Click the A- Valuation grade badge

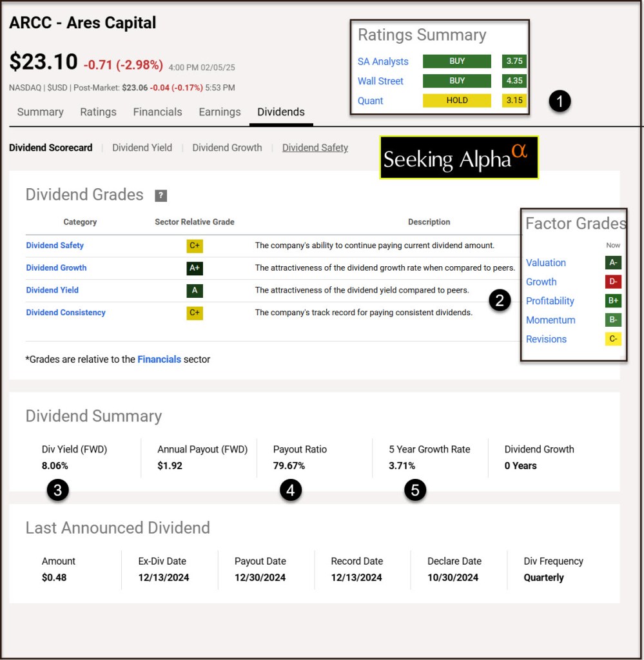(x=613, y=263)
